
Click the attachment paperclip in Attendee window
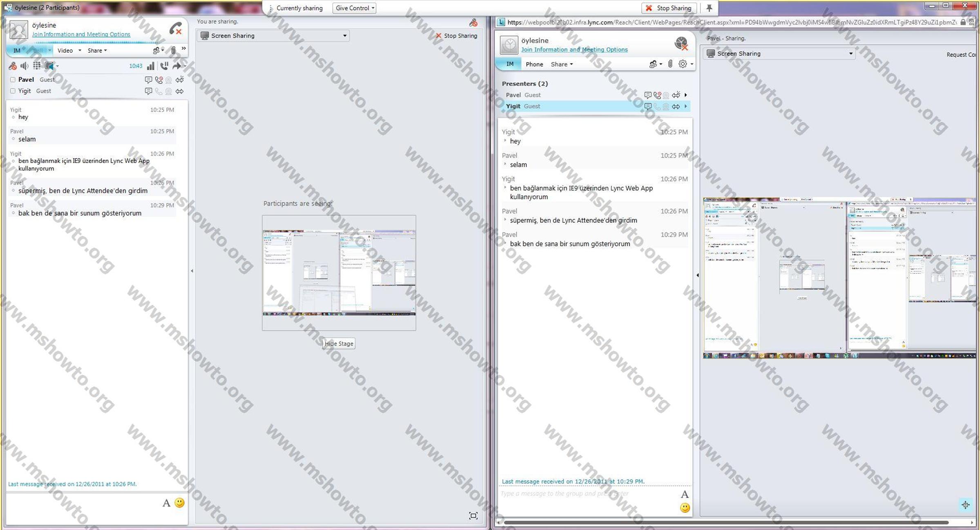(x=173, y=50)
